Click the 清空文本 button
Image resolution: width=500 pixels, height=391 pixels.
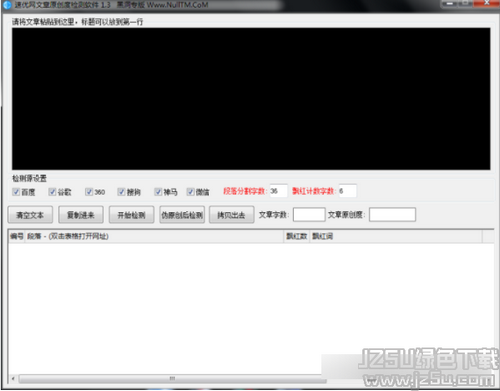point(30,215)
